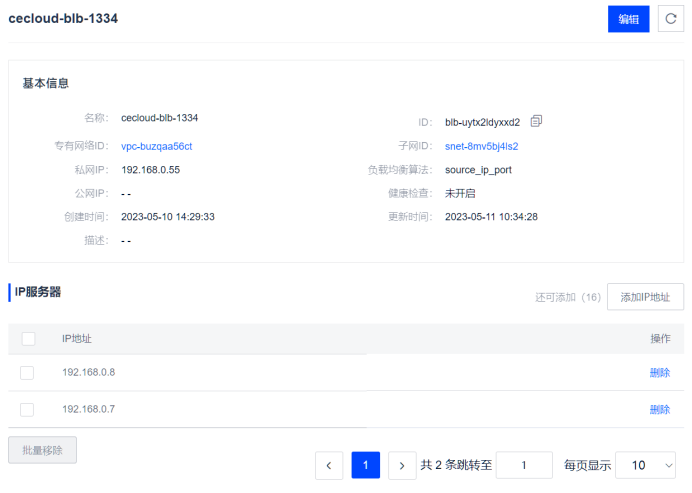
Task: Click the IP地址 column header
Action: [77, 339]
